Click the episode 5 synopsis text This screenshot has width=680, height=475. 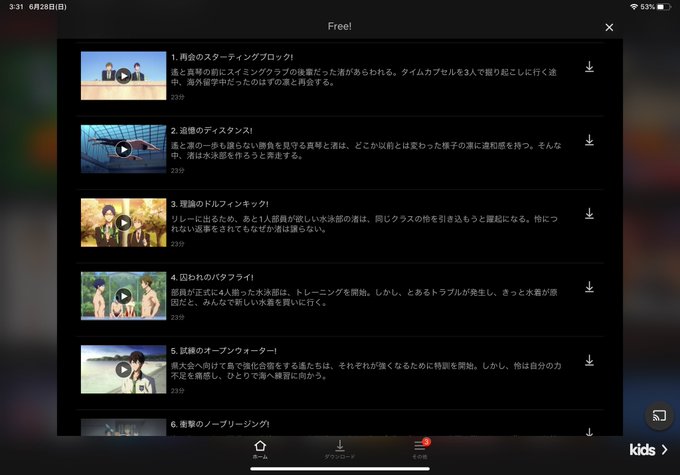366,370
